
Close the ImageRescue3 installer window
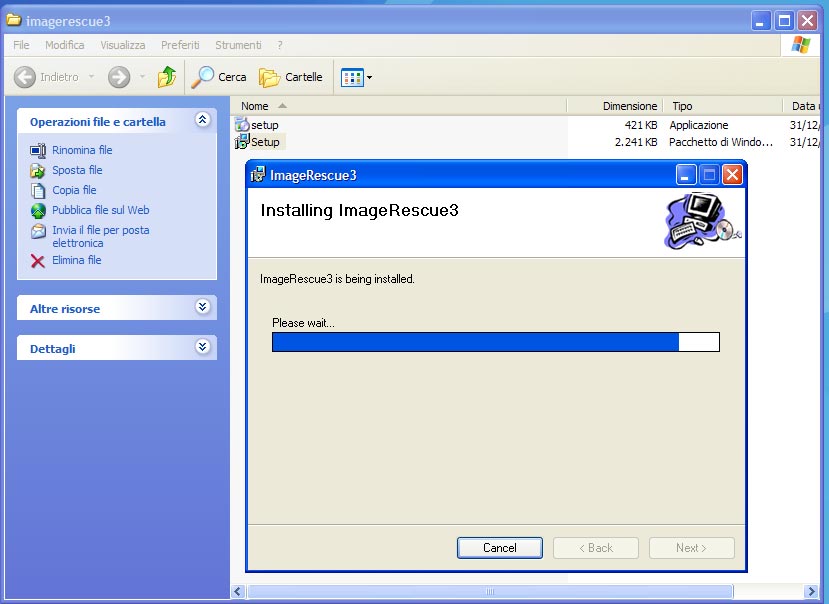(x=732, y=175)
